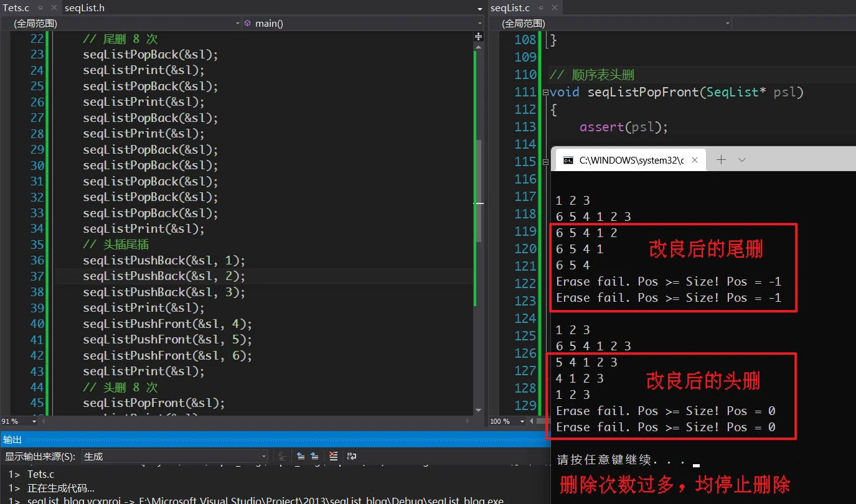Click line 40 seqListPushFront(&sl, 4);
The image size is (856, 504).
tap(167, 324)
